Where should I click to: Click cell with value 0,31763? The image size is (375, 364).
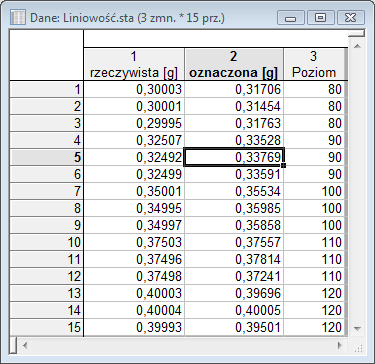coord(234,124)
